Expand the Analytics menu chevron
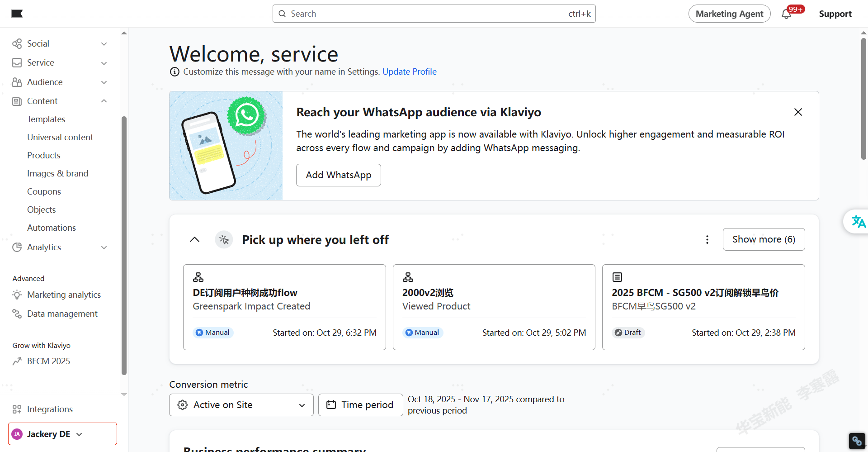The image size is (868, 452). (x=104, y=247)
